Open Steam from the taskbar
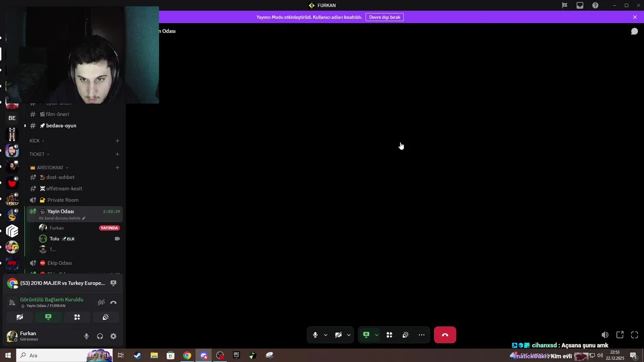644x362 pixels. (x=137, y=355)
